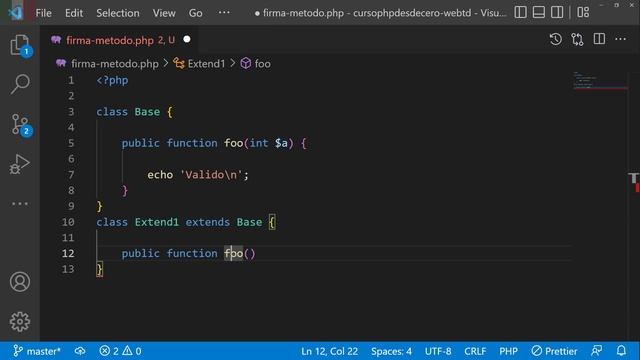This screenshot has height=360, width=640.
Task: Click the feedback icon in status bar
Action: click(x=597, y=351)
